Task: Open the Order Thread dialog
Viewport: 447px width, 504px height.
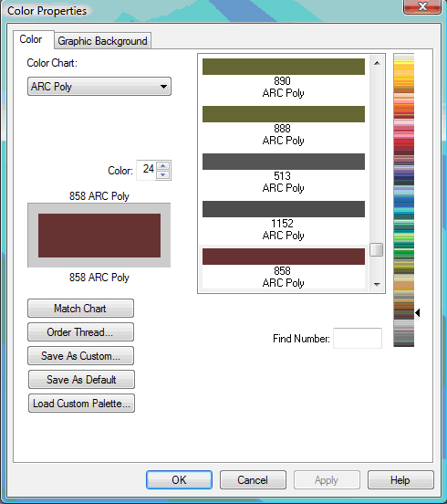Action: pyautogui.click(x=80, y=332)
